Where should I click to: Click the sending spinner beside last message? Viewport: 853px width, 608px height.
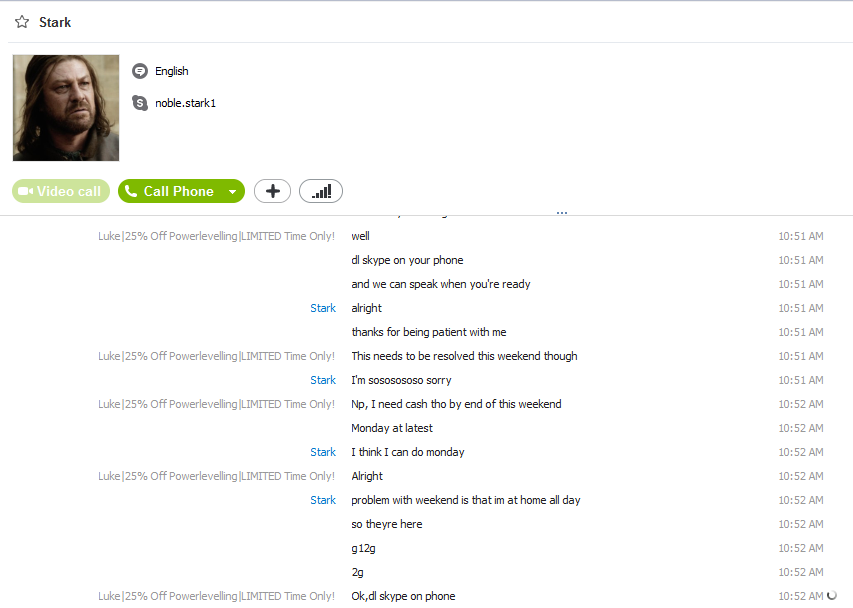(832, 595)
